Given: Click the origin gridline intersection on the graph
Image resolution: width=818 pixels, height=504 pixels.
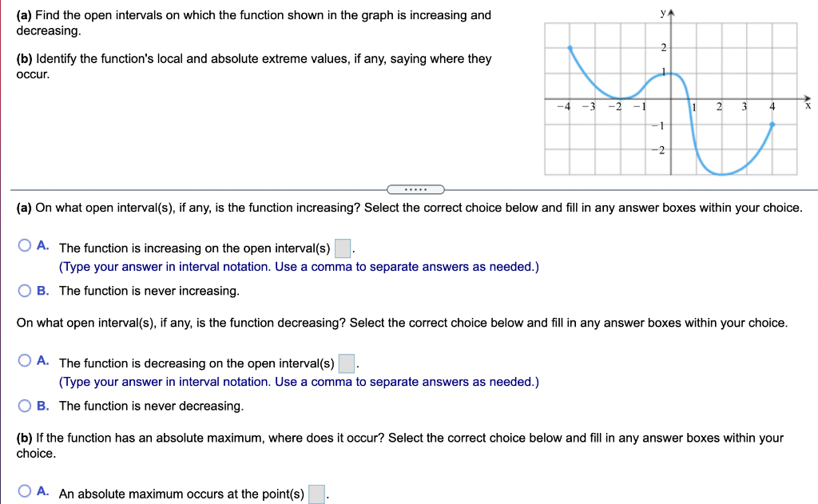Looking at the screenshot, I should tap(671, 97).
